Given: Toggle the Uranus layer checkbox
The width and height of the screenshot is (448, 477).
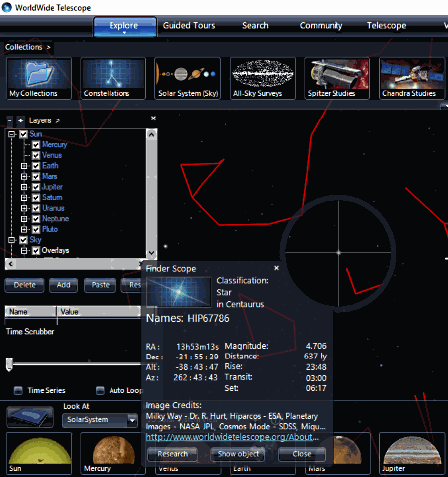Looking at the screenshot, I should click(36, 208).
